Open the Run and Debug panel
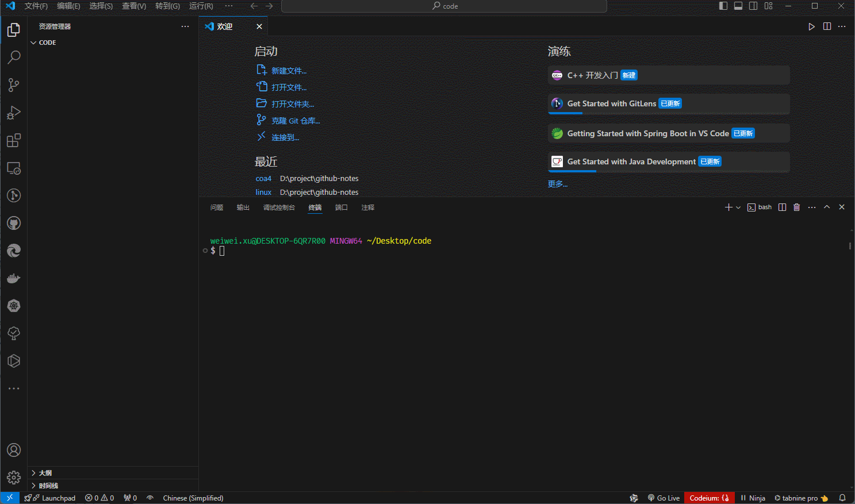 point(14,112)
